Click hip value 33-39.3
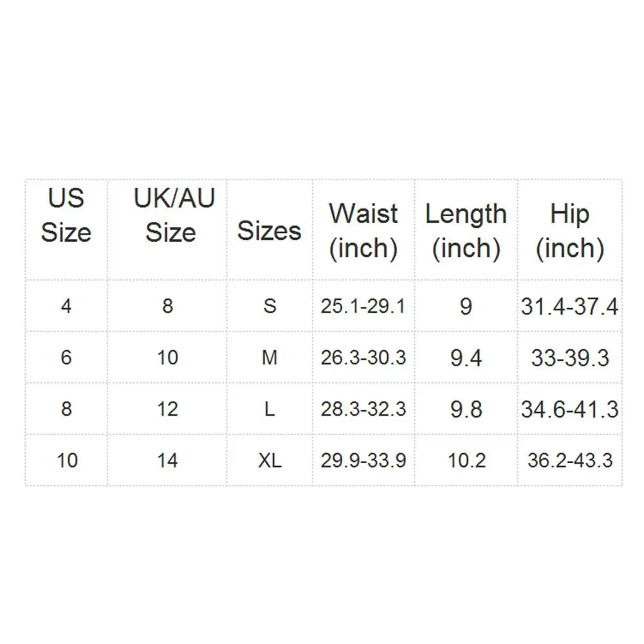Screen dimensions: 644x644 click(570, 358)
